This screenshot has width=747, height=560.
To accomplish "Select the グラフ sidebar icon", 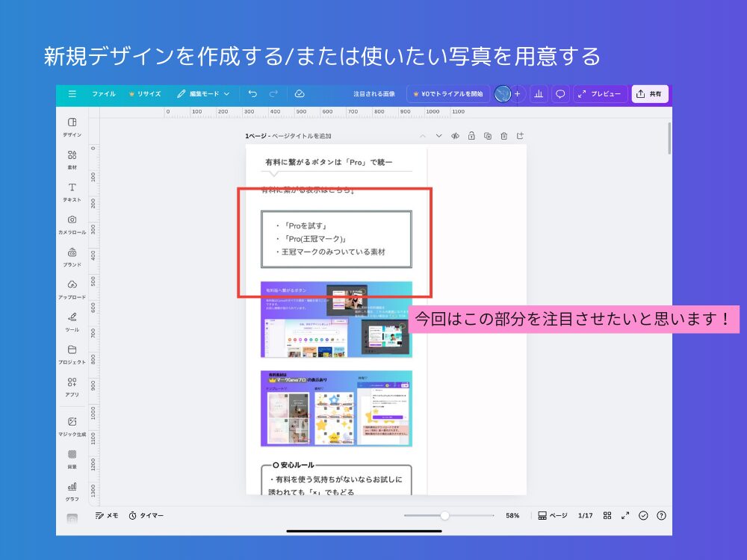I will tap(71, 488).
